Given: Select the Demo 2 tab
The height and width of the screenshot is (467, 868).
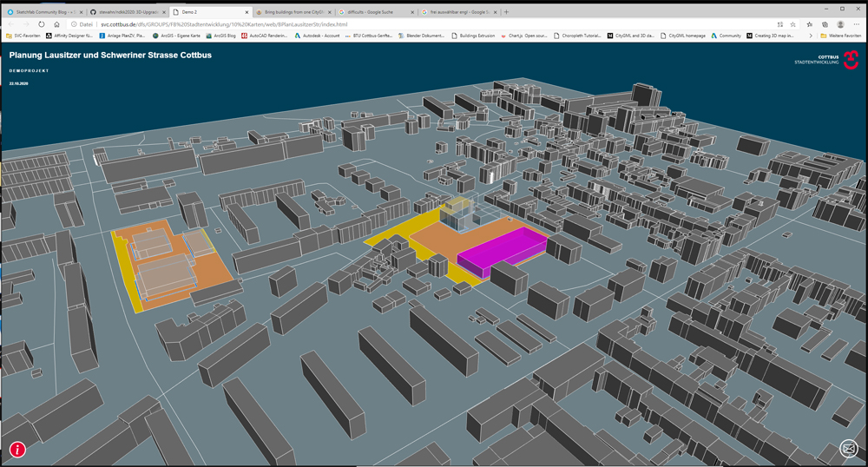Looking at the screenshot, I should click(x=210, y=11).
